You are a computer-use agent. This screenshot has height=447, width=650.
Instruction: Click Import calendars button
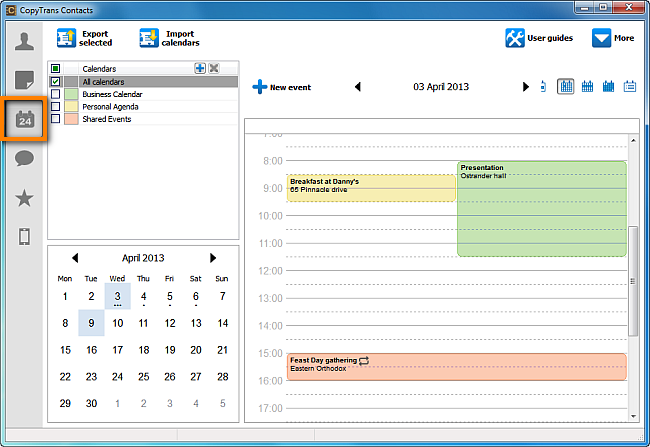[x=170, y=38]
